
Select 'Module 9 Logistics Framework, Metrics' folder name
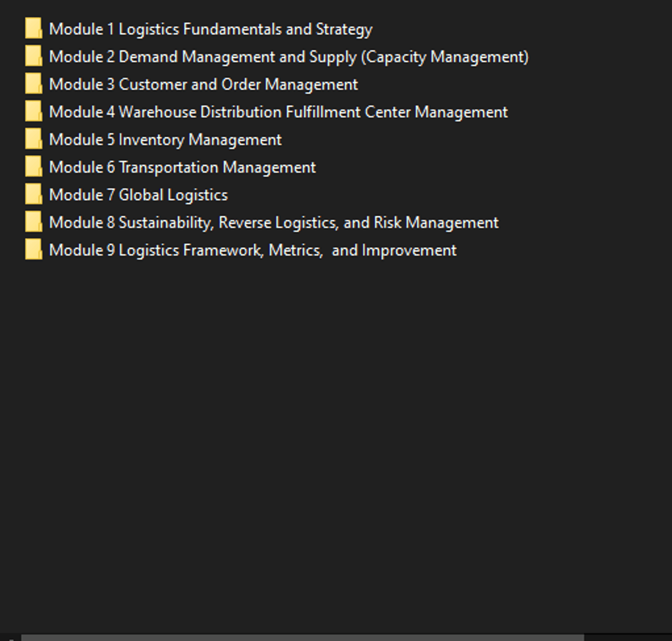[253, 250]
